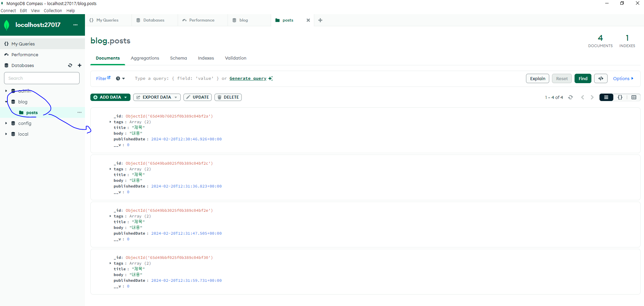Open a new tab with plus button
The height and width of the screenshot is (306, 644).
(x=320, y=20)
